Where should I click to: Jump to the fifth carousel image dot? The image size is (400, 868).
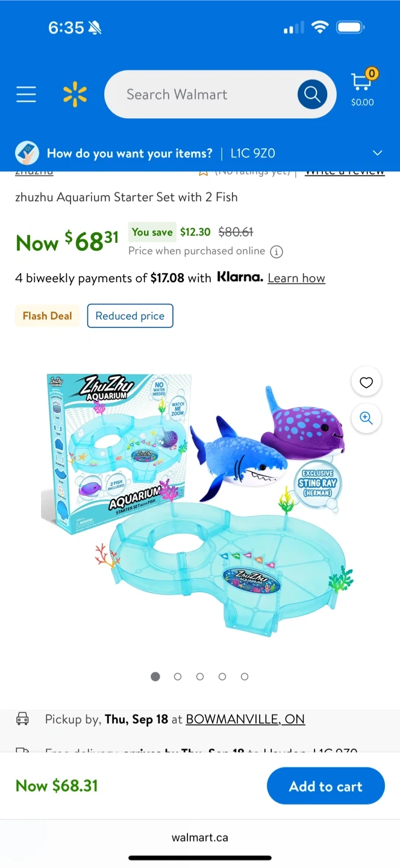coord(245,676)
